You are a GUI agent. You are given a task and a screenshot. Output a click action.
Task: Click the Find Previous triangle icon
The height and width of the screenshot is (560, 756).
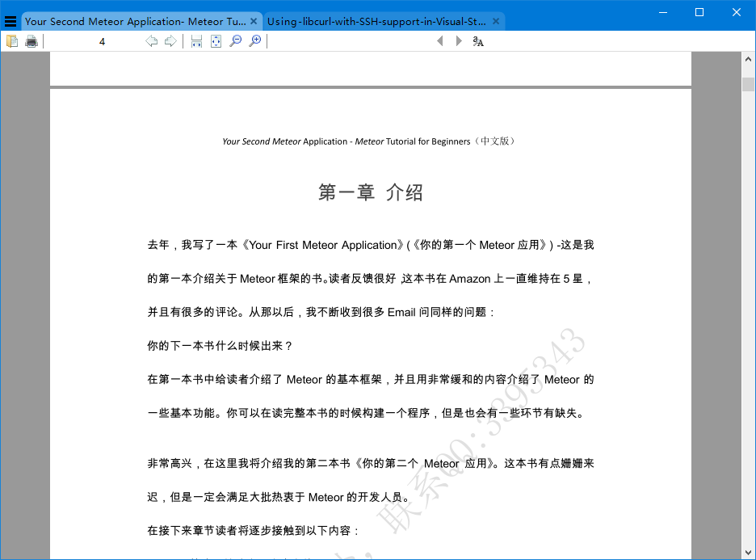point(439,41)
